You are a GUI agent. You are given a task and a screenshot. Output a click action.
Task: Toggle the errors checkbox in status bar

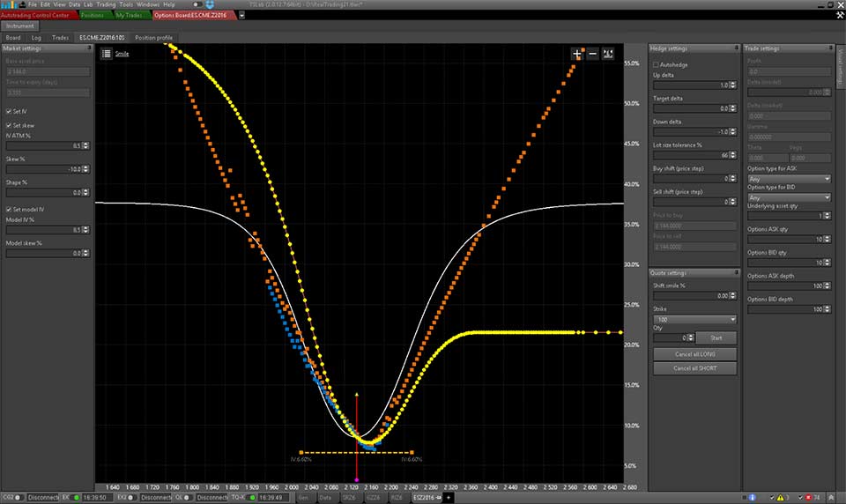pos(800,497)
